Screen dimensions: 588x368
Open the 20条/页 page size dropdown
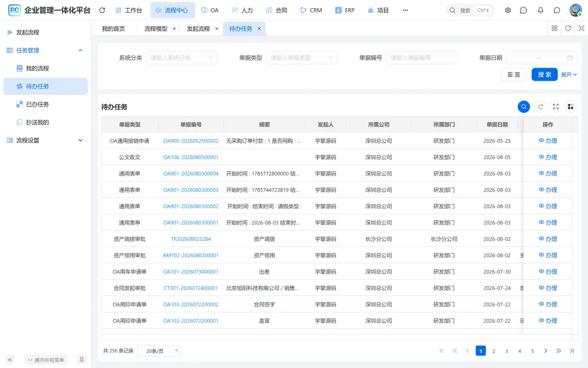tap(160, 351)
